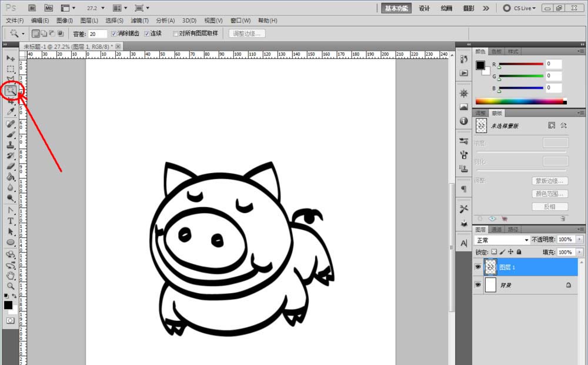Click the red R channel slider
Screen dimensions: 588x365
(x=521, y=64)
